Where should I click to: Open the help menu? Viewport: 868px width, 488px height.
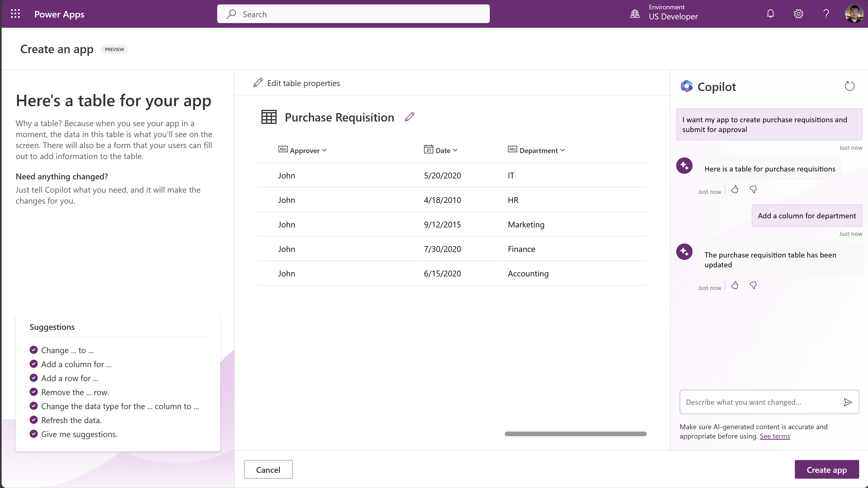(826, 14)
